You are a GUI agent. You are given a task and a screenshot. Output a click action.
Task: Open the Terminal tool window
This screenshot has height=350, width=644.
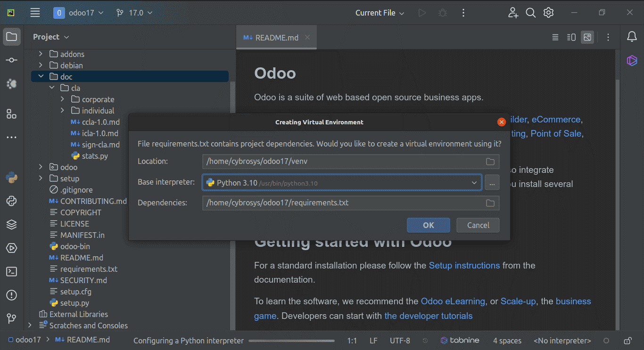(x=12, y=272)
